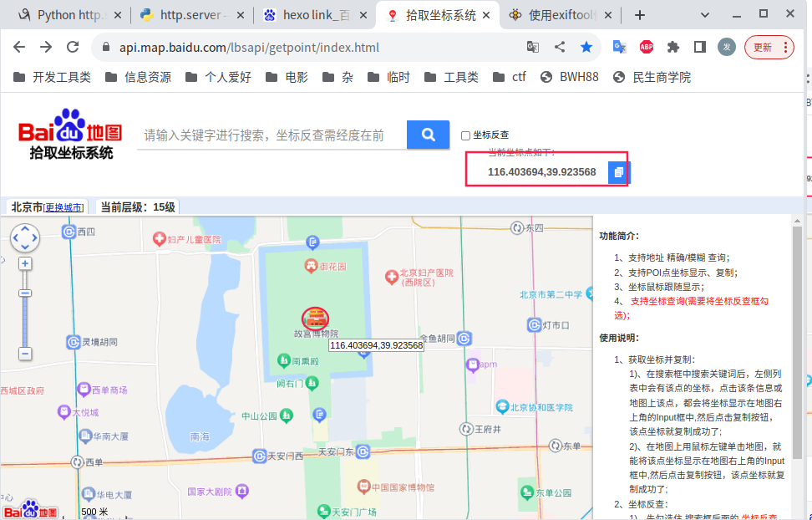Go back to the previous page

(x=19, y=47)
